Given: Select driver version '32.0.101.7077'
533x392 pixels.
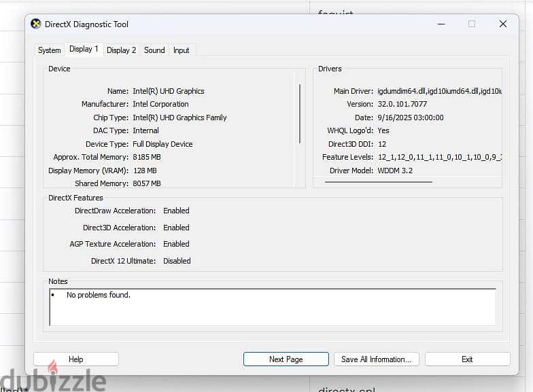Looking at the screenshot, I should tap(402, 104).
